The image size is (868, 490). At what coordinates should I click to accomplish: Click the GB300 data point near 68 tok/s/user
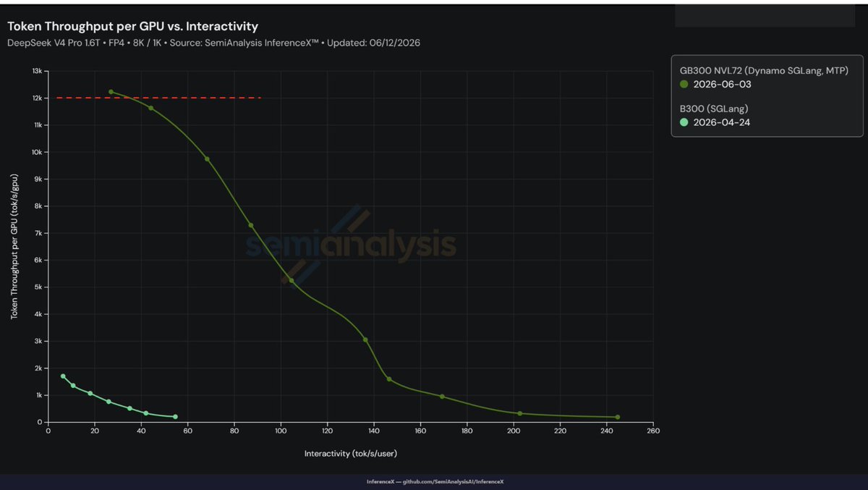click(207, 159)
